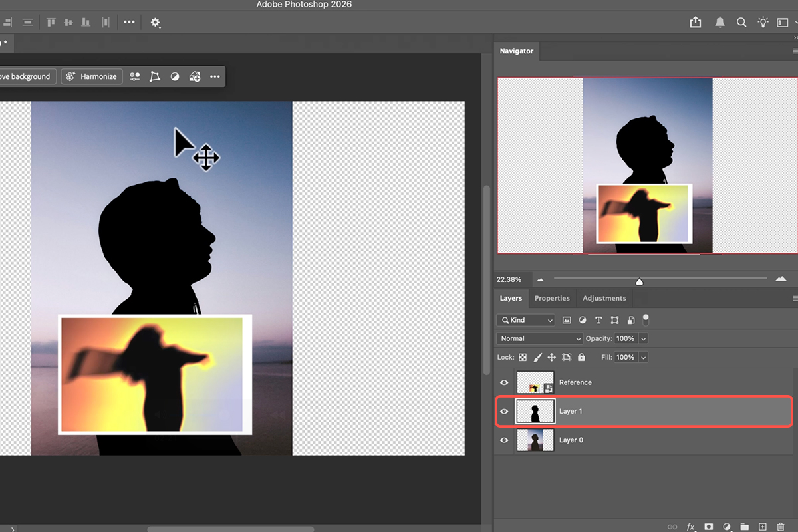Expand the Opacity value dropdown arrow
This screenshot has height=532, width=798.
coord(643,338)
